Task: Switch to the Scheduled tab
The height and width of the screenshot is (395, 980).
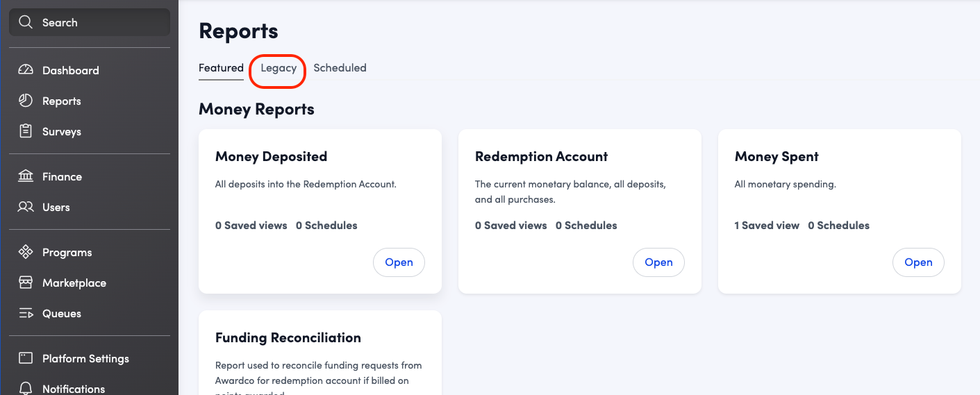Action: point(340,68)
